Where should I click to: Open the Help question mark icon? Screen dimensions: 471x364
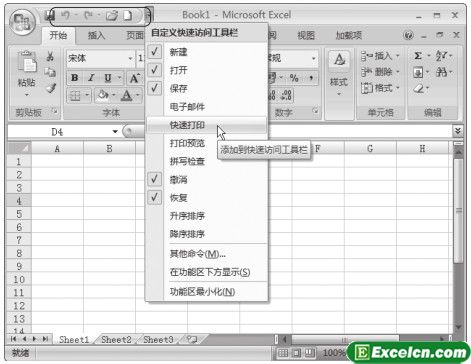pyautogui.click(x=409, y=35)
